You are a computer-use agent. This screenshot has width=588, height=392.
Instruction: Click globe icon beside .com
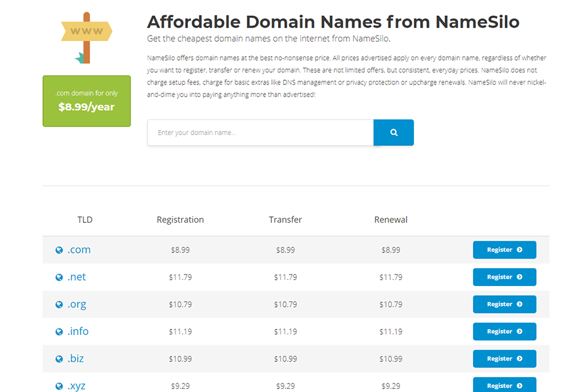59,251
